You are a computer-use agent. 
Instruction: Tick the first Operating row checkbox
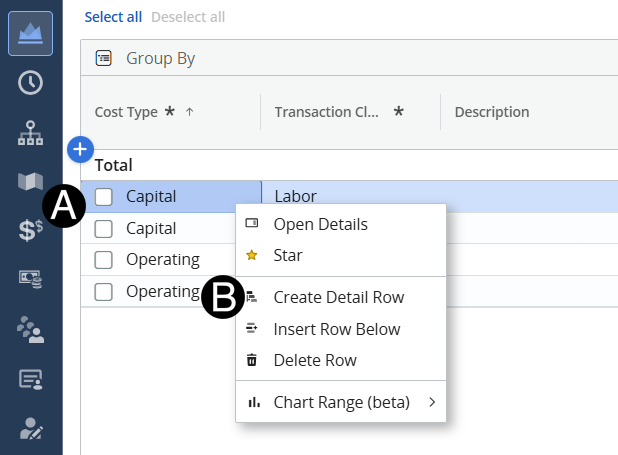coord(104,260)
